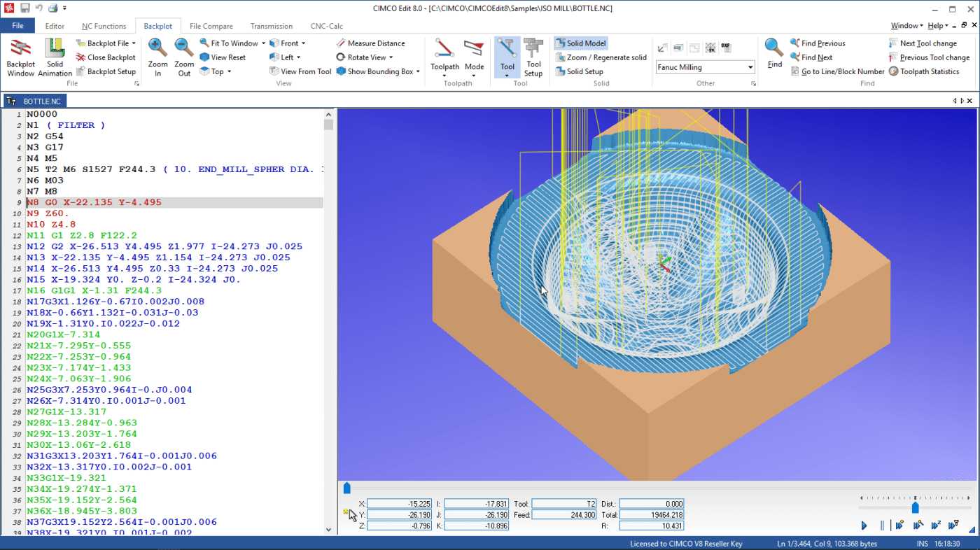Viewport: 980px width, 550px height.
Task: Click the Zoom Out magnifier
Action: click(184, 56)
